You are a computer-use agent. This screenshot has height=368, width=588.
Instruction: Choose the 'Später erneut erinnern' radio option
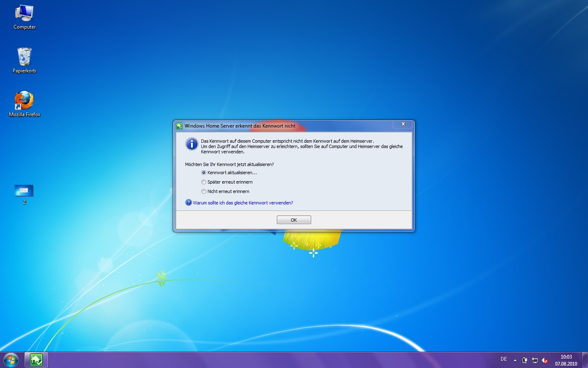[204, 182]
